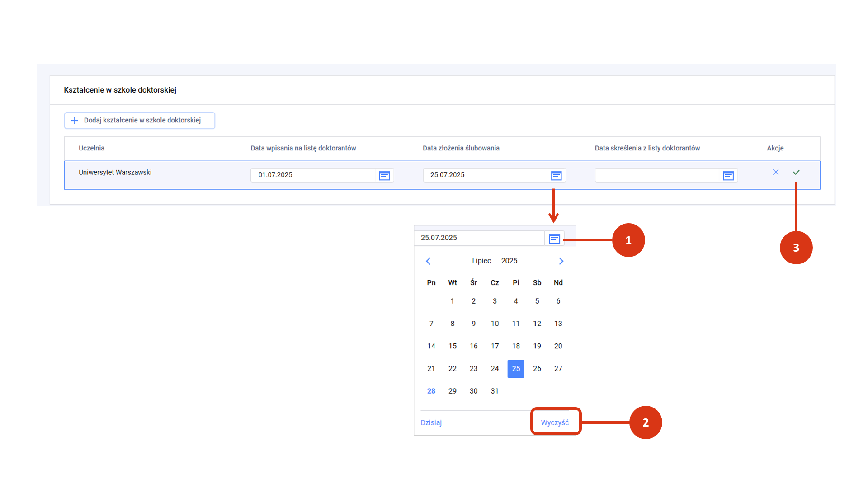Screen dimensions: 868x488
Task: Select day 24 in calendar
Action: 495,369
